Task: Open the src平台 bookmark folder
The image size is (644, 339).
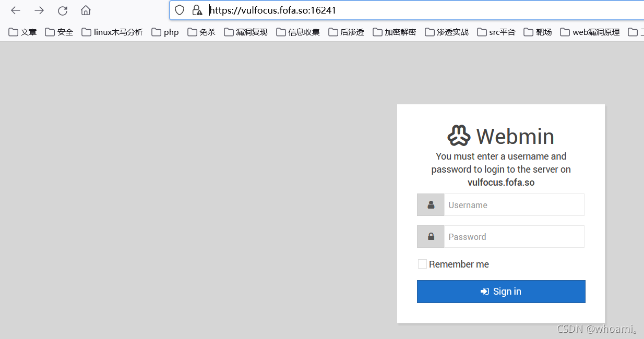Action: 496,32
